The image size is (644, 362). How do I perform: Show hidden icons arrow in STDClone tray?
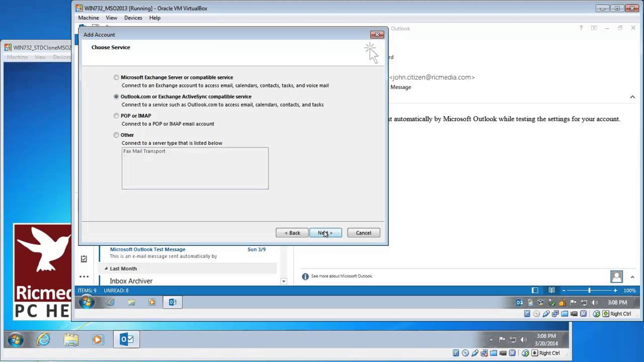(x=491, y=340)
